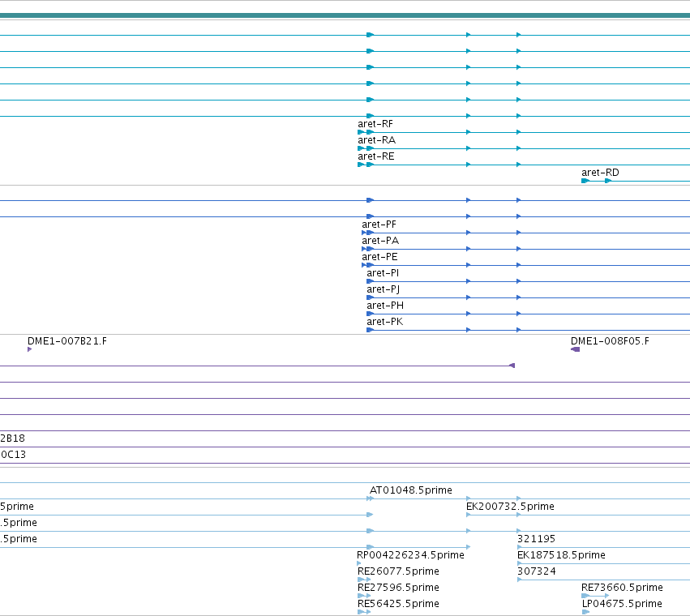Image resolution: width=690 pixels, height=616 pixels.
Task: Select EK200732.5prime EST label
Action: 510,507
